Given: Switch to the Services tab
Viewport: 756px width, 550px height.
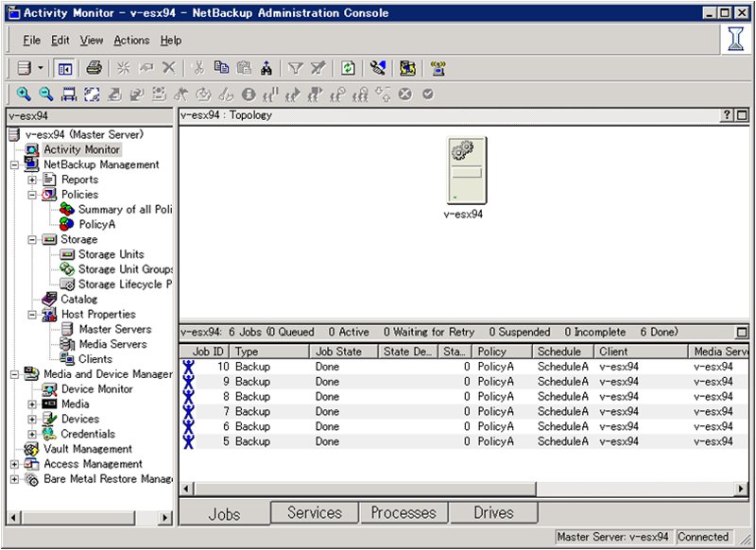Looking at the screenshot, I should (315, 513).
